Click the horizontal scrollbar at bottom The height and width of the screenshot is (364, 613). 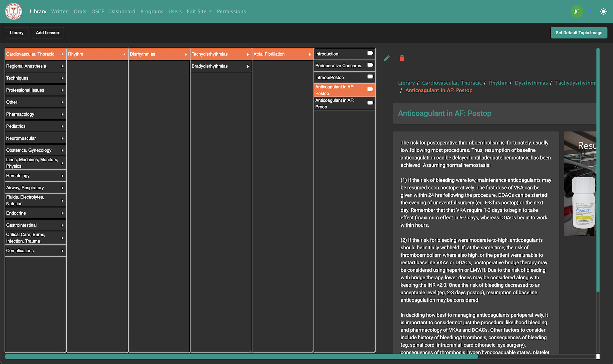[241, 357]
